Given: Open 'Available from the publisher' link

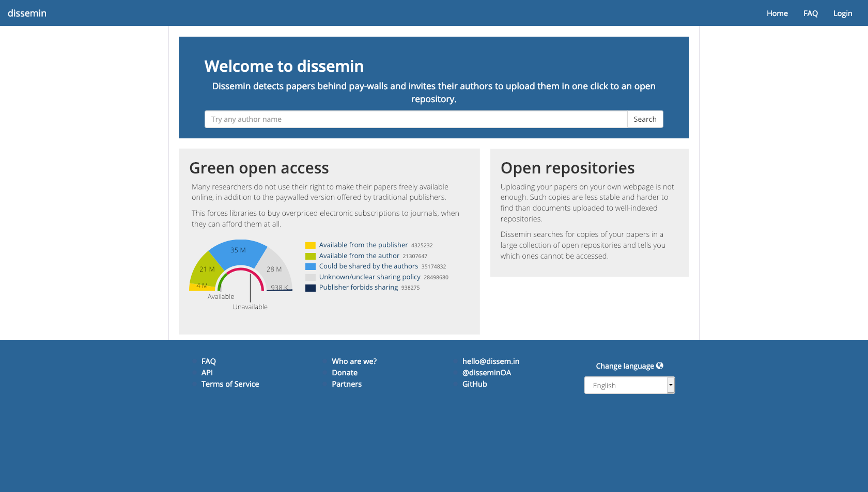Looking at the screenshot, I should [363, 245].
